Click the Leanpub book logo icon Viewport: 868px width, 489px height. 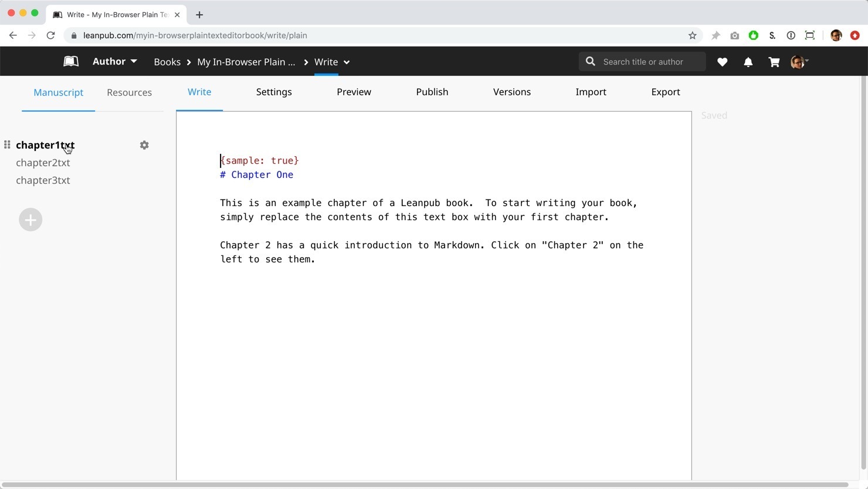71,62
